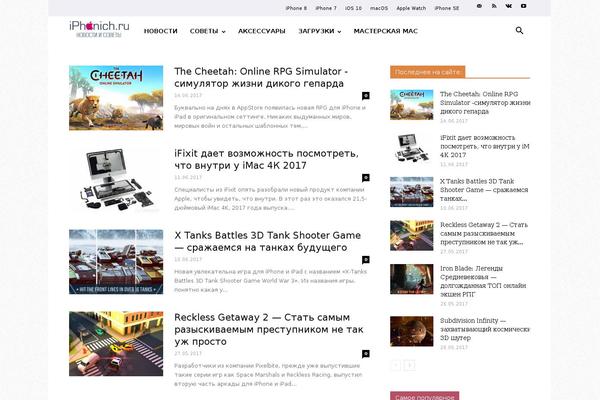The image size is (600, 400).
Task: Click comment count badge for Cheetah article
Action: 366,96
